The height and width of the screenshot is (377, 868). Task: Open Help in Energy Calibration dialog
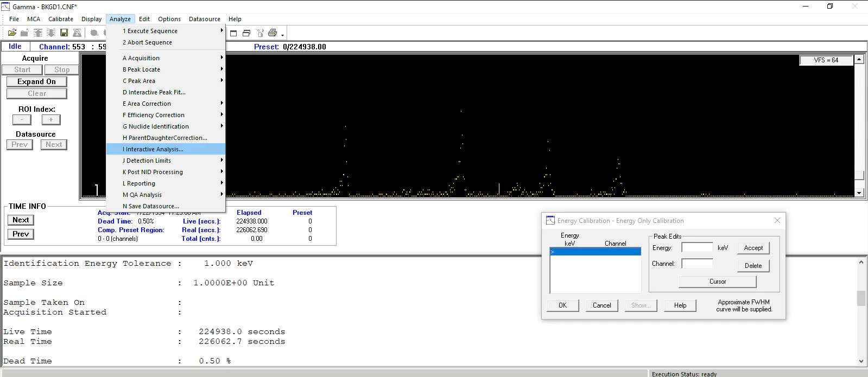coord(680,305)
